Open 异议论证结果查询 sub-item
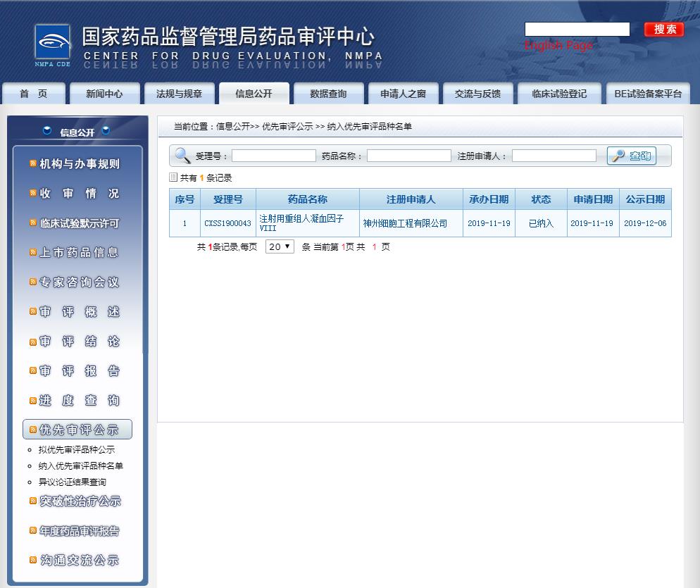 coord(73,482)
